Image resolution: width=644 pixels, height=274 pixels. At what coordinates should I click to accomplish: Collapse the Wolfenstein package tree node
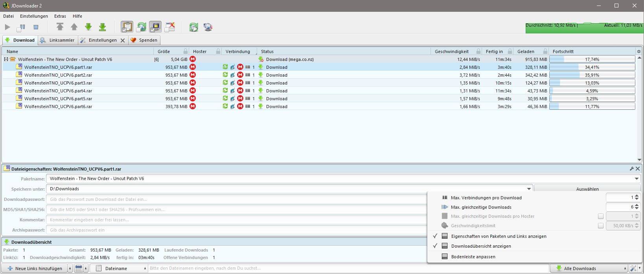(6, 59)
